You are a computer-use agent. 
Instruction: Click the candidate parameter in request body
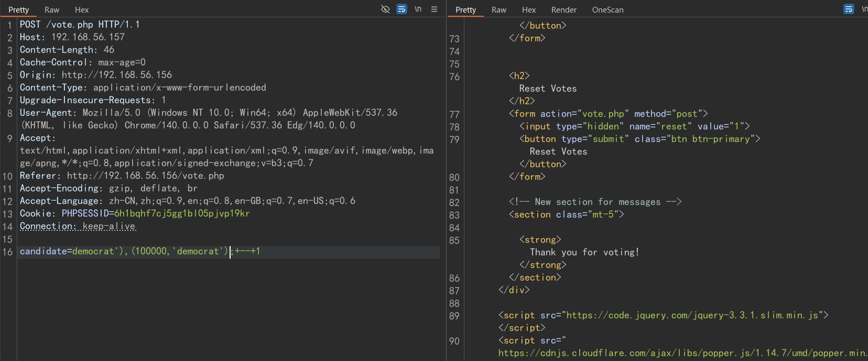pos(43,251)
